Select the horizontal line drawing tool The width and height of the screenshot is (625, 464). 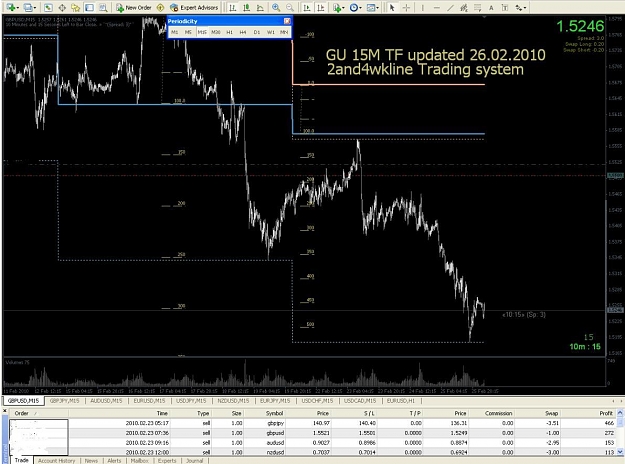click(x=436, y=8)
